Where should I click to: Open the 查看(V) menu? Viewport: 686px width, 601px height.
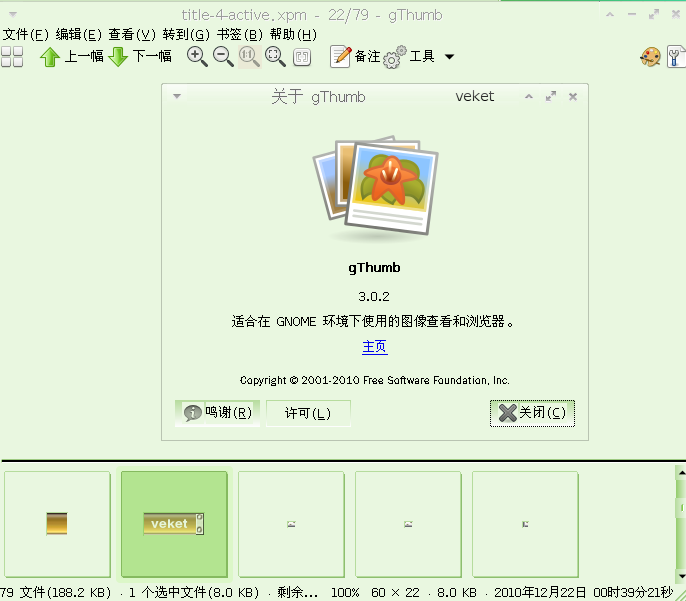[132, 34]
